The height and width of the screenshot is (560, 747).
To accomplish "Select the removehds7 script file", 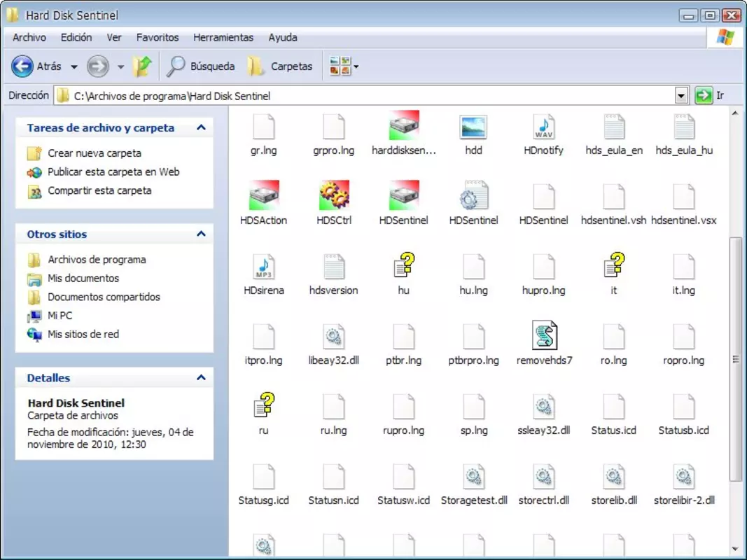I will [x=544, y=335].
